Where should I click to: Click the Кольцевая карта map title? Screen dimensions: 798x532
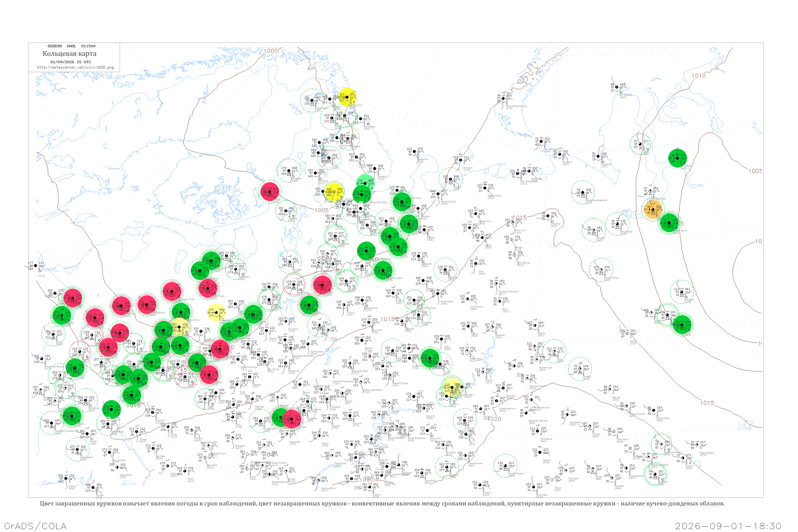point(69,54)
